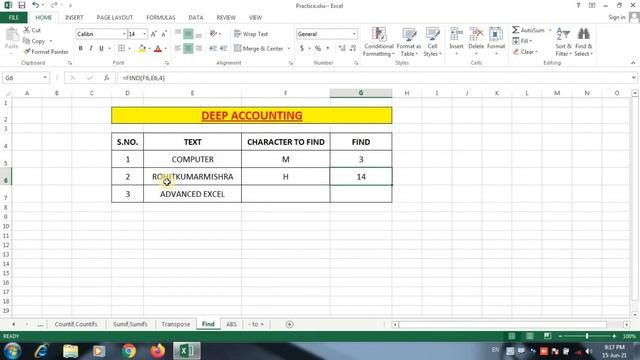Increase font size with the larger A icon
Viewport: 640px width, 360px height.
point(154,34)
